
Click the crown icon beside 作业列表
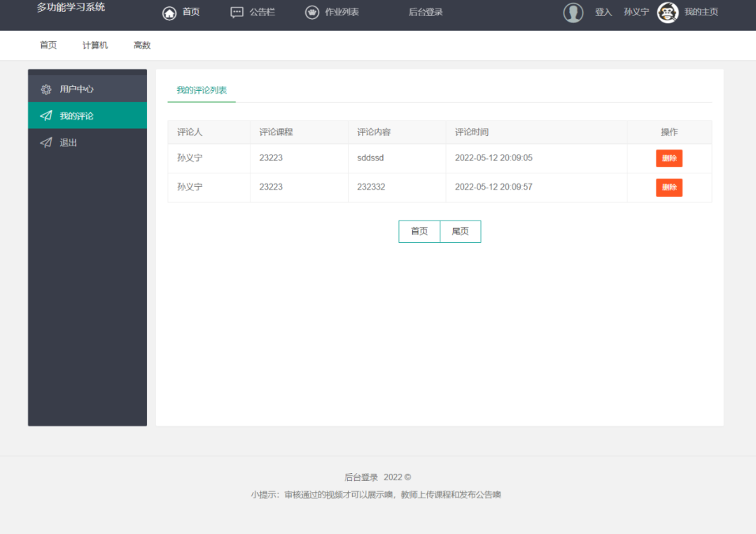[312, 13]
